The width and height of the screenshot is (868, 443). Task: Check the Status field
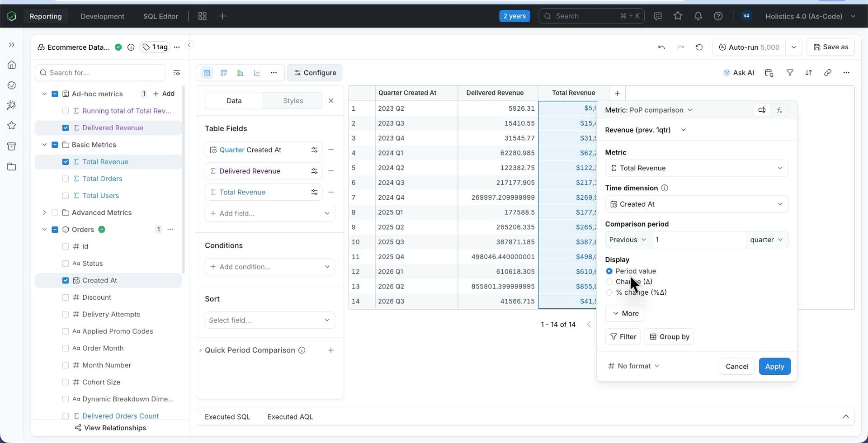click(x=66, y=264)
